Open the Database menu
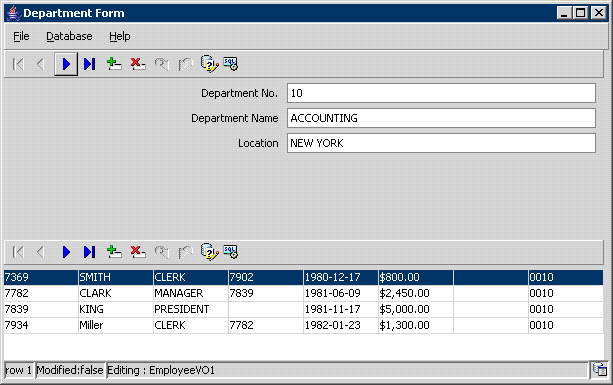The height and width of the screenshot is (385, 613). [69, 36]
